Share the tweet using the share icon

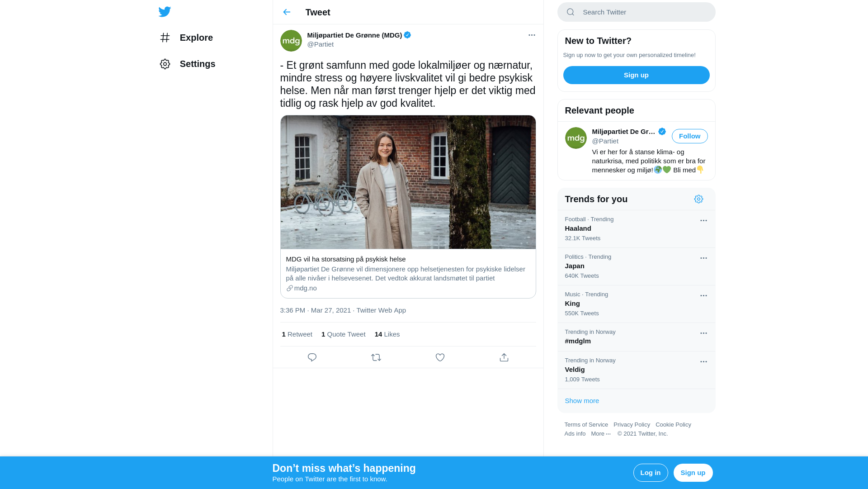pyautogui.click(x=504, y=357)
